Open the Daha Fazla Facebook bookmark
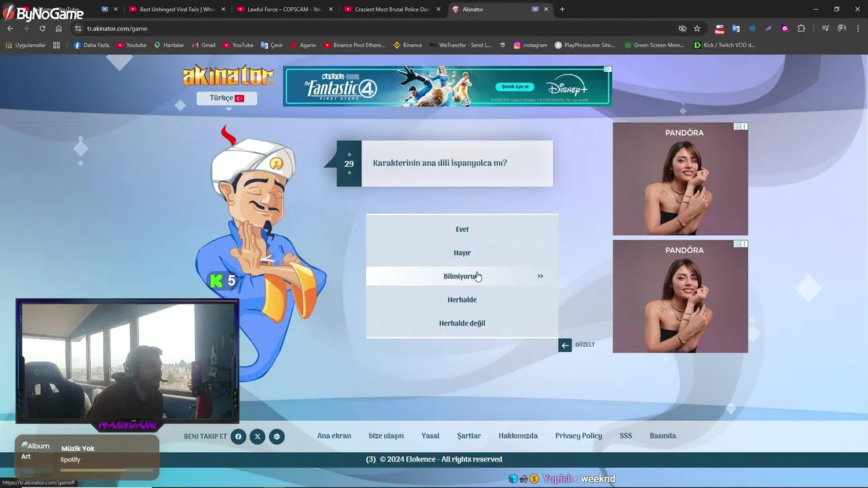Viewport: 868px width, 488px height. tap(91, 45)
